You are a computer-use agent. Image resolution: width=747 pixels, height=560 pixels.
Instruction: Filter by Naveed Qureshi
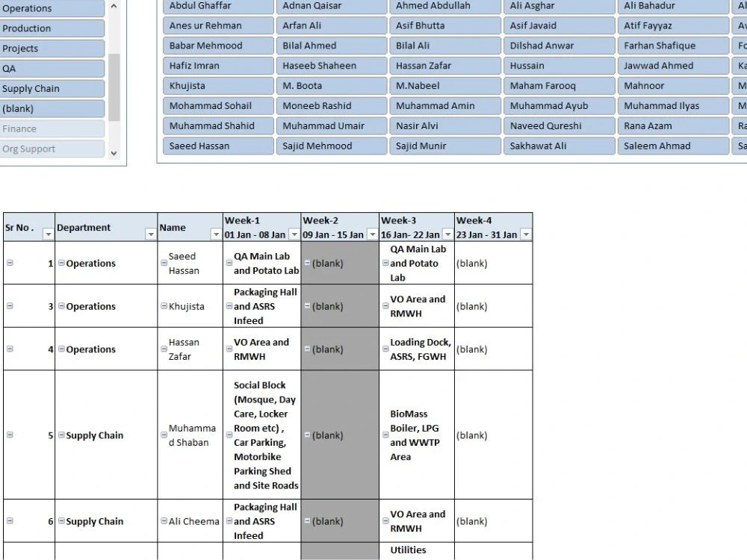560,125
